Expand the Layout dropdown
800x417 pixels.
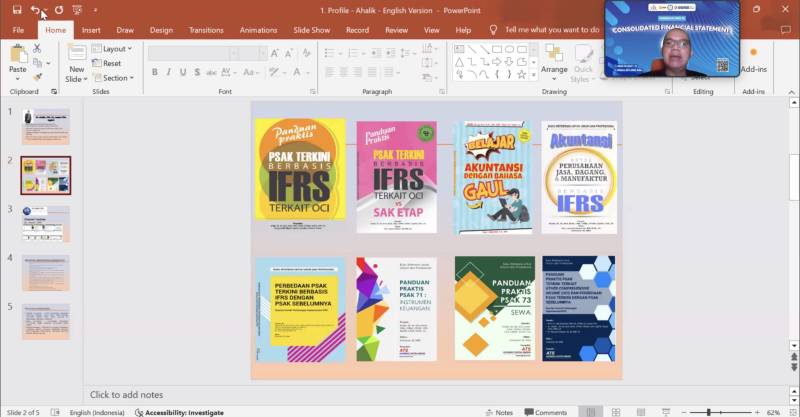114,49
